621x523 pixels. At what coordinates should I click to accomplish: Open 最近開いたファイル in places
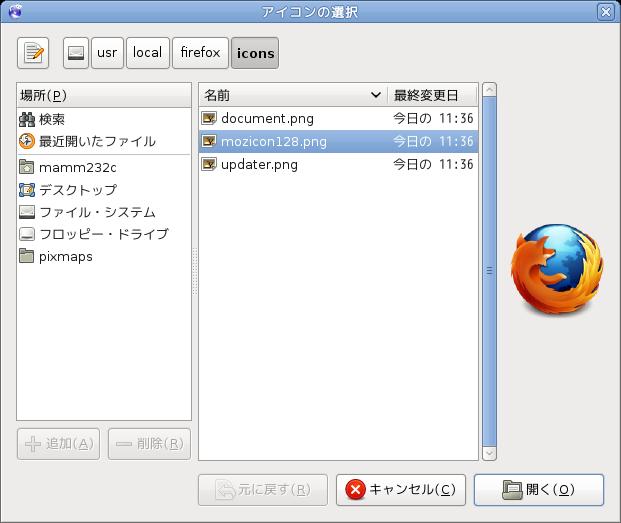[x=104, y=141]
